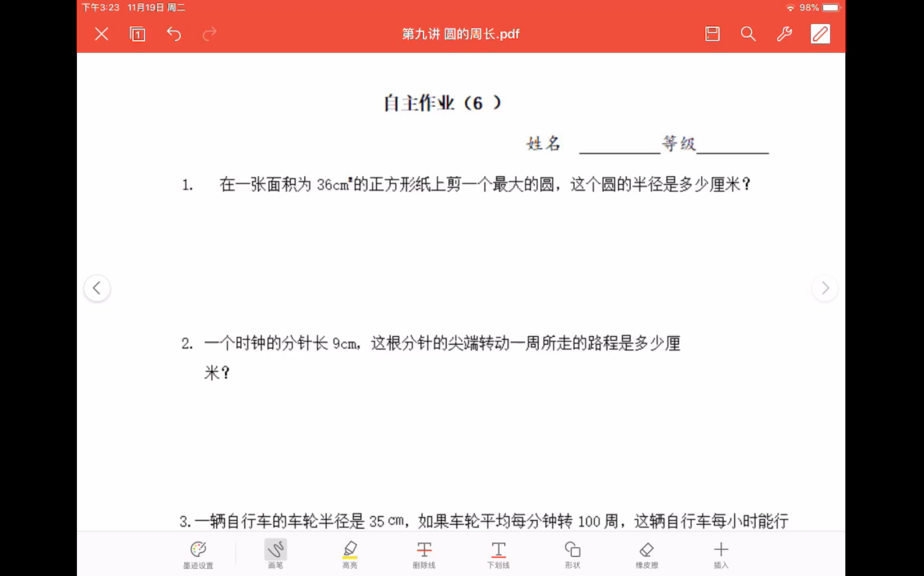
Task: Open the page thumbnails view icon
Action: [137, 34]
